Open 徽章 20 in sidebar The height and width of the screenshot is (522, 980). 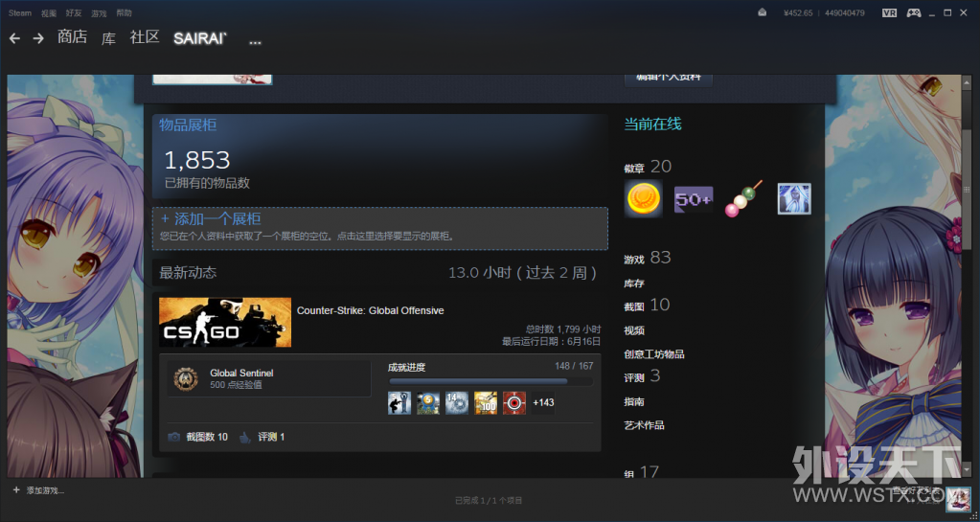648,167
